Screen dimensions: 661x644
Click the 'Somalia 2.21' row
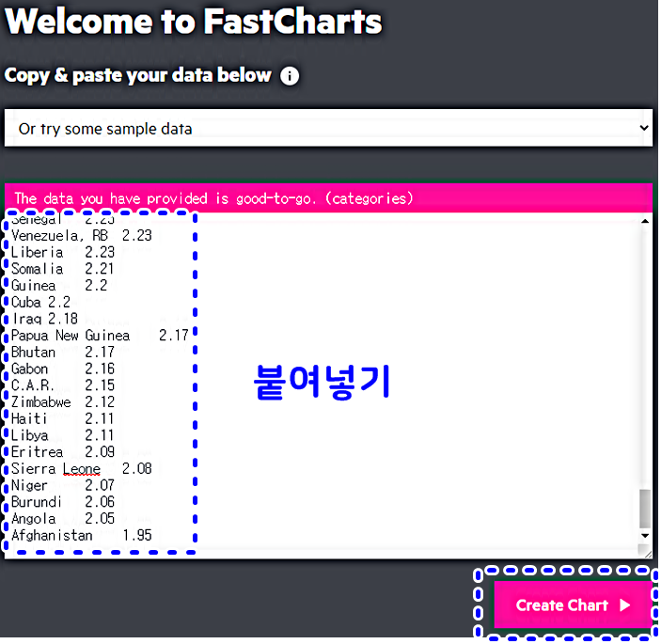point(62,269)
